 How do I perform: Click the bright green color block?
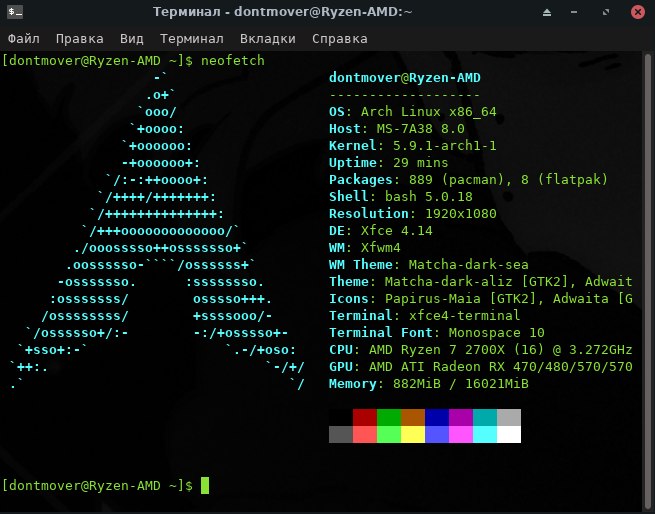click(x=389, y=434)
